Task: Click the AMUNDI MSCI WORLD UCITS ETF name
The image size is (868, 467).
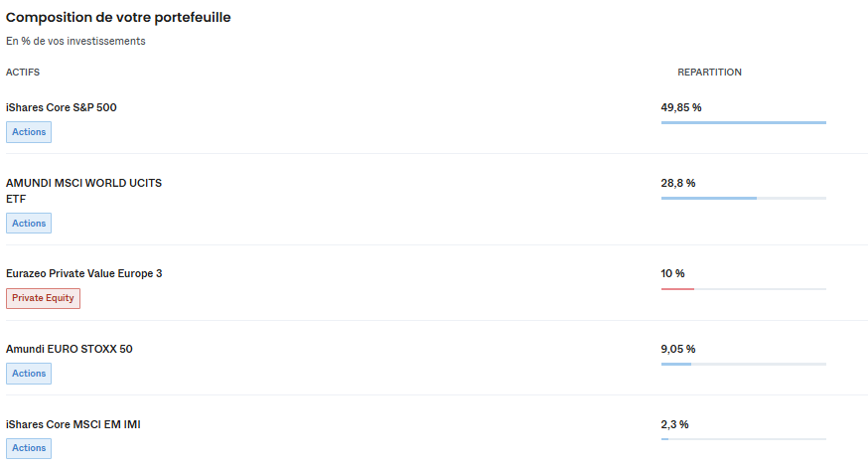Action: (83, 191)
